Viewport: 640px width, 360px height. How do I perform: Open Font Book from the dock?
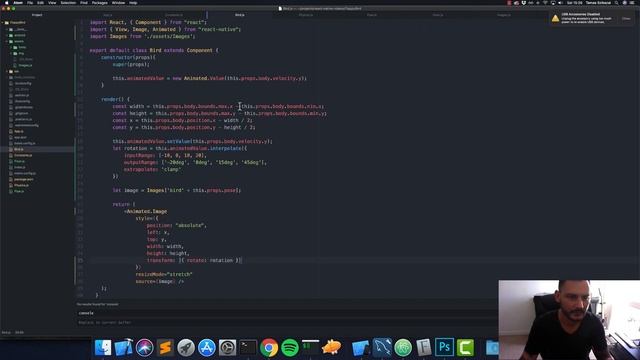pyautogui.click(x=424, y=348)
